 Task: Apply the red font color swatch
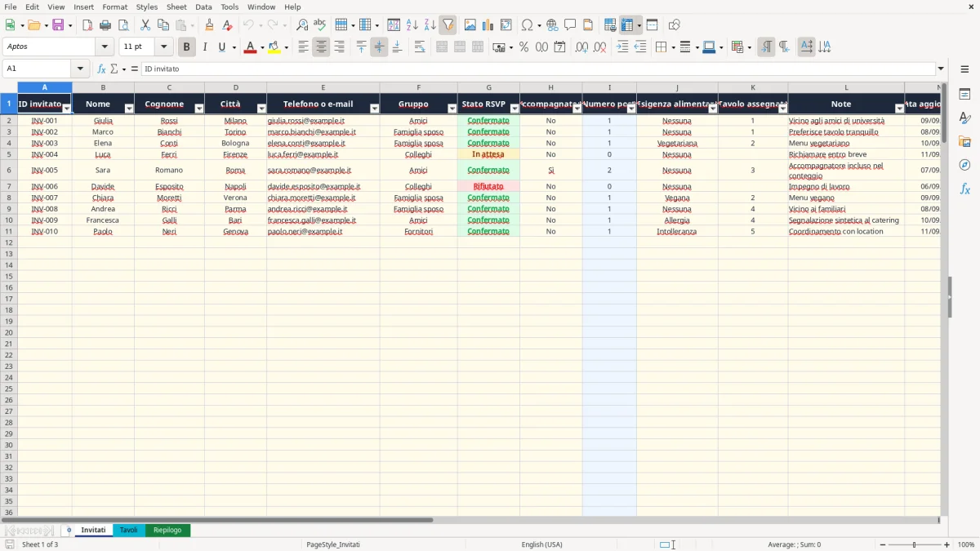[x=249, y=47]
